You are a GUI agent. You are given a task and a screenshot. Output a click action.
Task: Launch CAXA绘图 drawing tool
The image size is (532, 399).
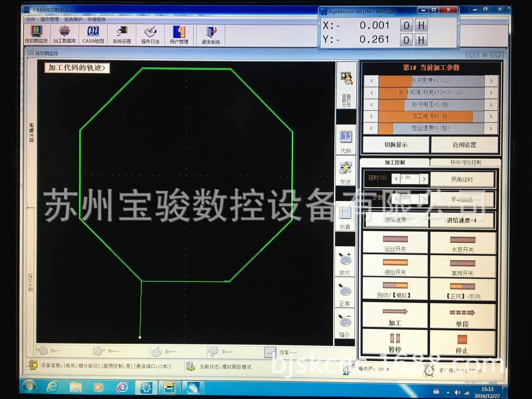[x=93, y=34]
